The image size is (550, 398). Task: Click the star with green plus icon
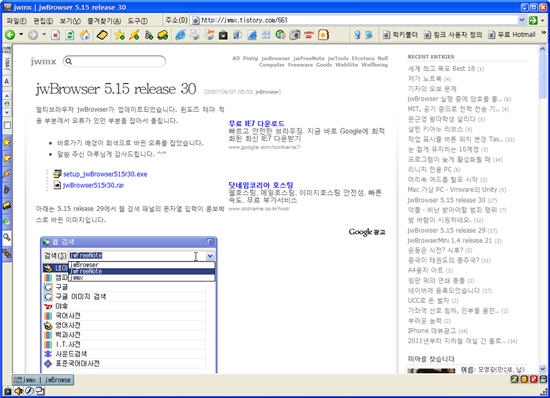pos(120,35)
